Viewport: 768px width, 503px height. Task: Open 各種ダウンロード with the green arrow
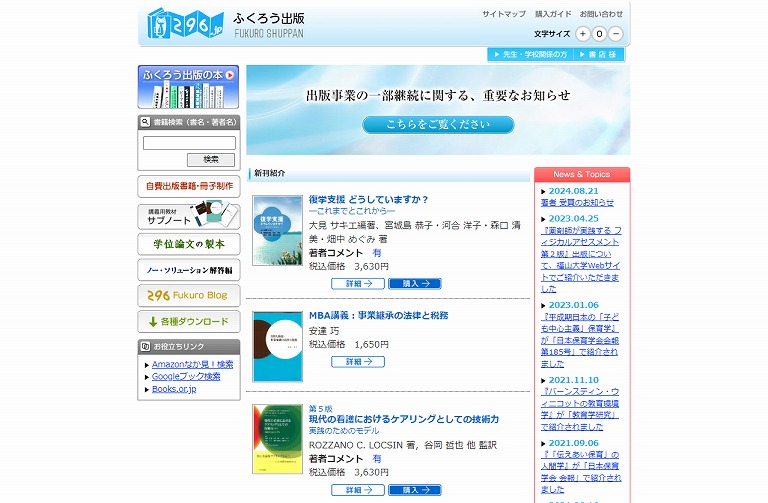point(188,322)
